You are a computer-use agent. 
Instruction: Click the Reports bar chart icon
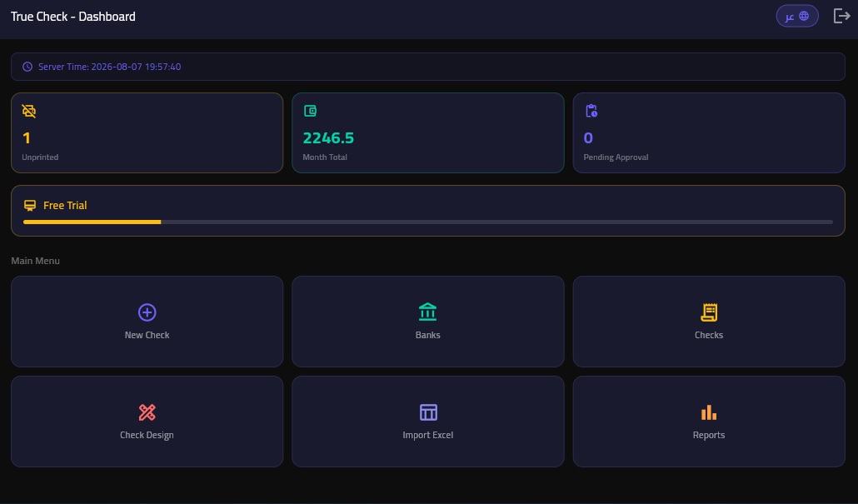[709, 412]
